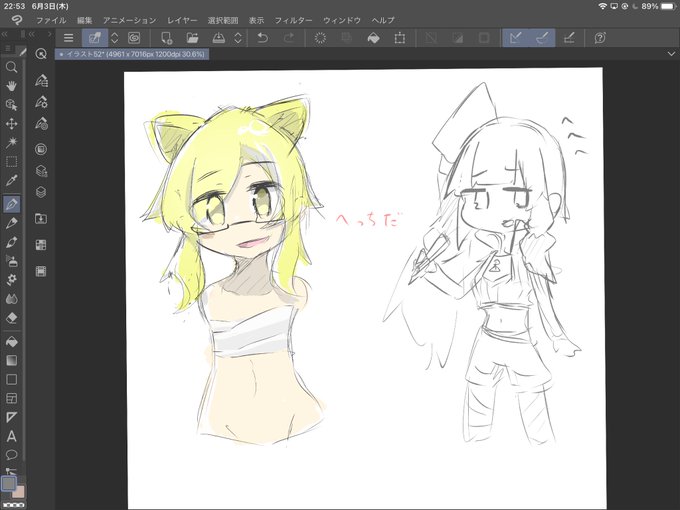Screen dimensions: 680x510
Task: Select the Figure shape tool
Action: click(12, 379)
